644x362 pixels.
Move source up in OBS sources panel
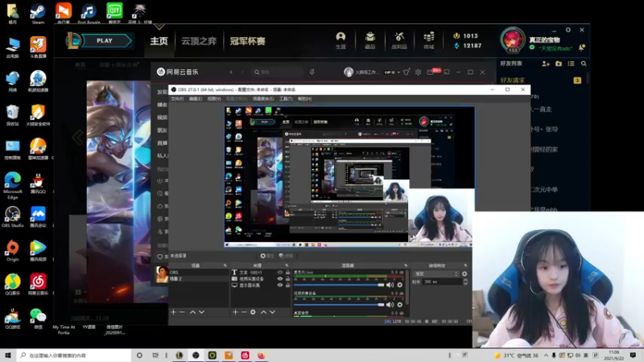pos(263,312)
